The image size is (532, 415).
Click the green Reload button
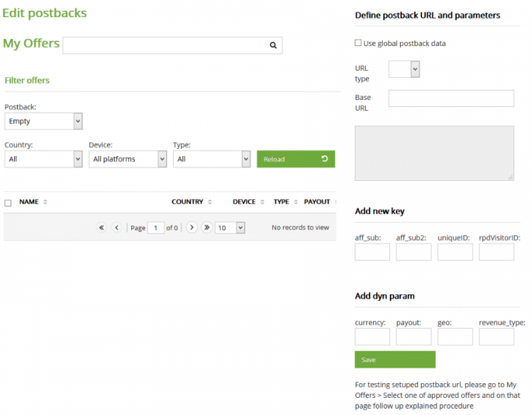(296, 159)
